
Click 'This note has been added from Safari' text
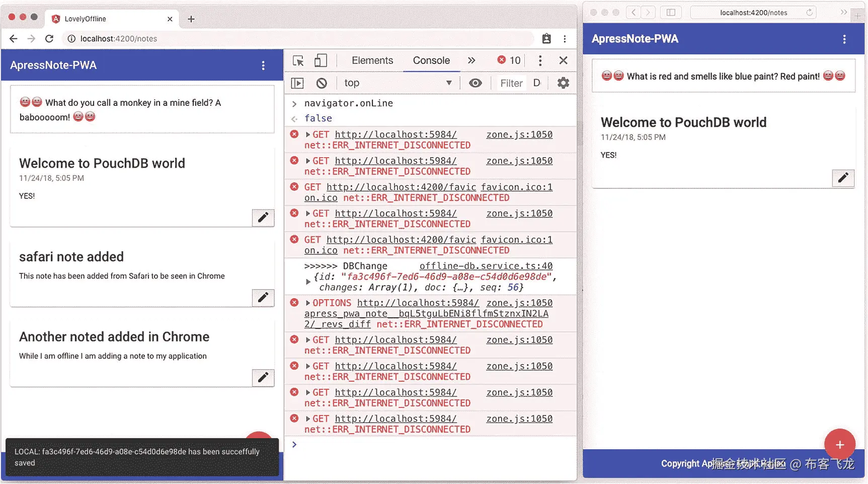pyautogui.click(x=122, y=276)
